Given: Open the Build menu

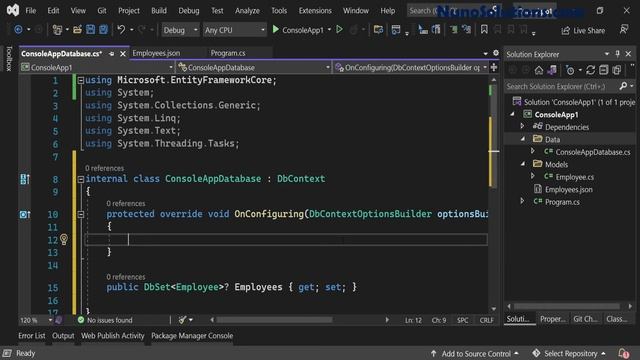Looking at the screenshot, I should [x=159, y=11].
